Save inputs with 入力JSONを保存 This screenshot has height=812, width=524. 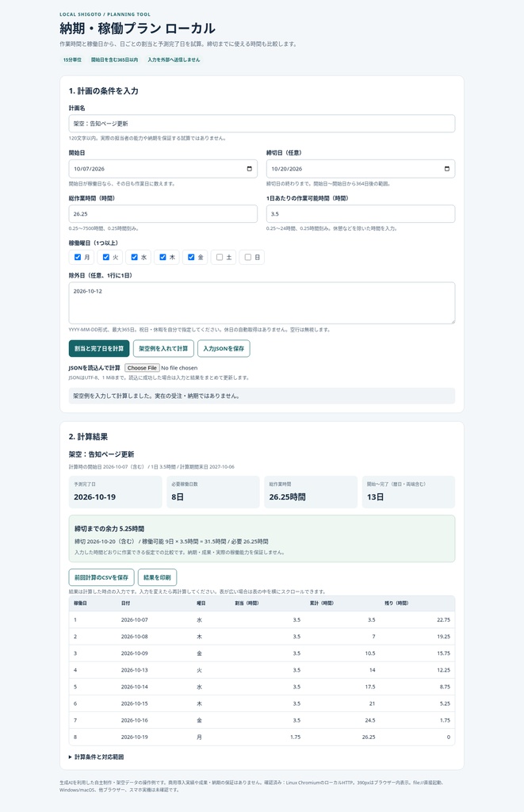pyautogui.click(x=224, y=349)
